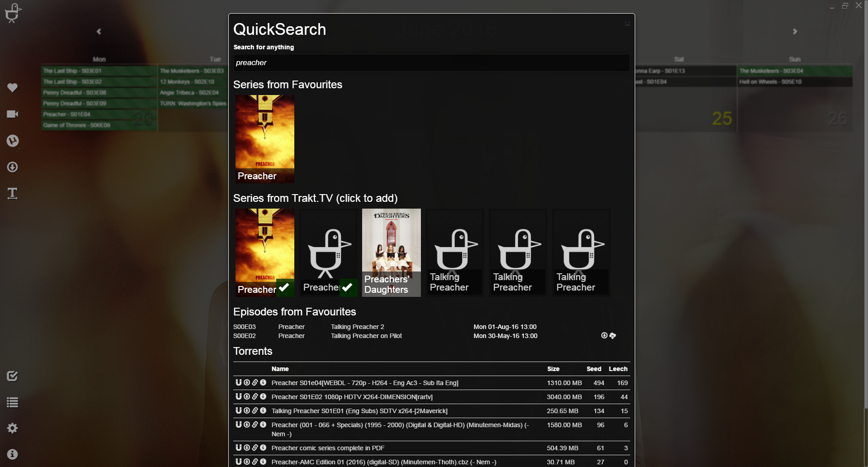Click 'The Last Ship - S03E01' in calendar
868x467 pixels.
pos(99,71)
